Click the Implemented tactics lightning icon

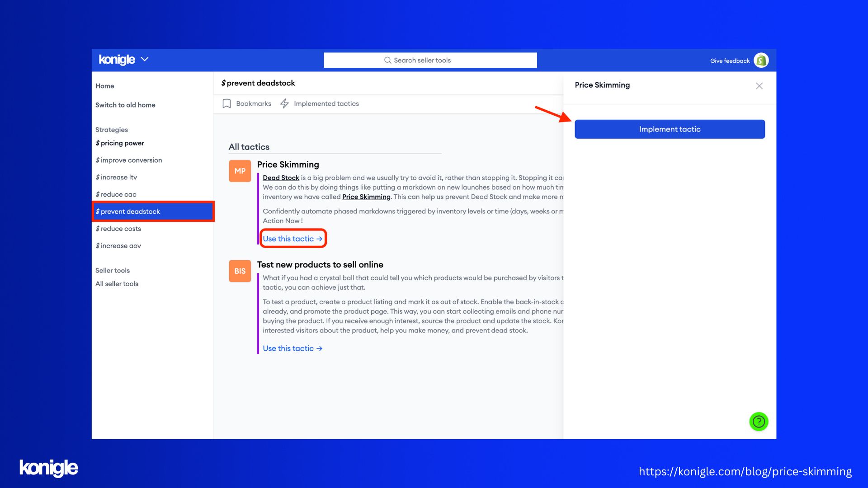[284, 103]
